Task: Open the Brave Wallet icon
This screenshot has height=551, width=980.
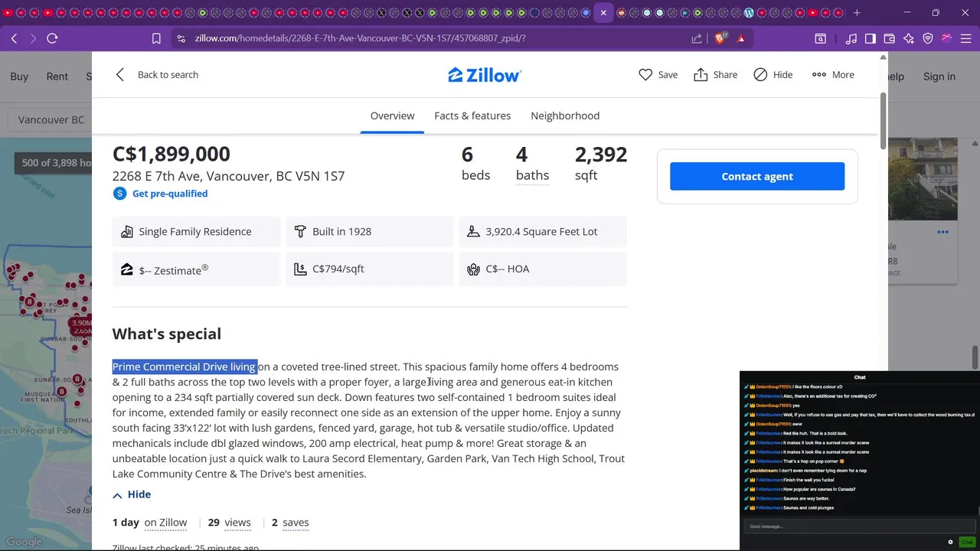Action: (890, 38)
